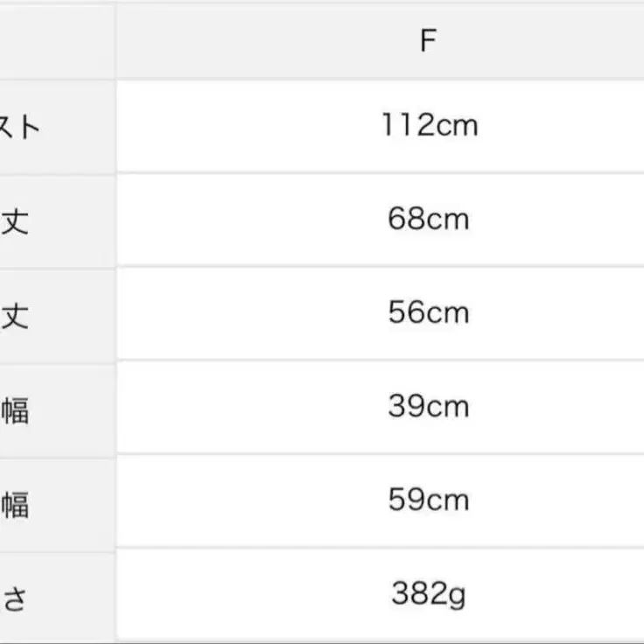This screenshot has height=644, width=644.
Task: Select the 112cm measurement cell
Action: [430, 125]
